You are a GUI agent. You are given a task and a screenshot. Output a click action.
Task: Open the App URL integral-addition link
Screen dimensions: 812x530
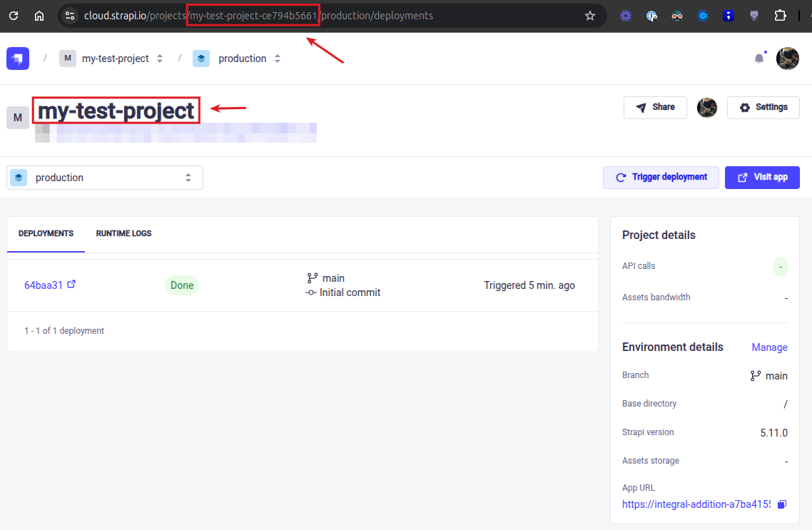[696, 504]
